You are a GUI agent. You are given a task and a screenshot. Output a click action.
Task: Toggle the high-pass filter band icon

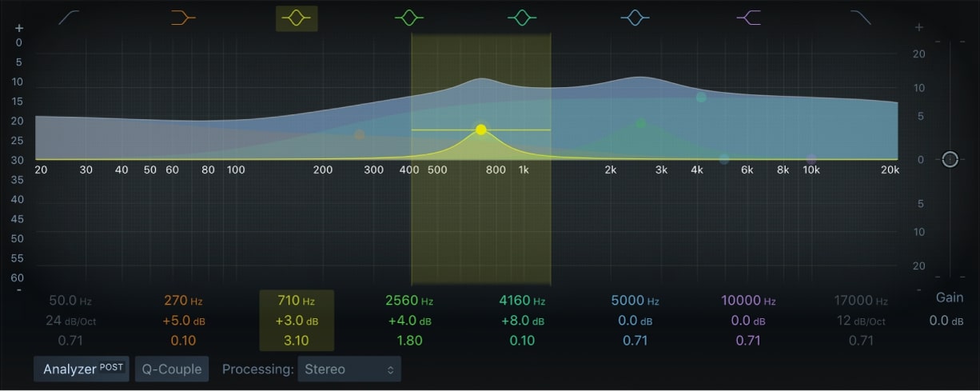[x=70, y=17]
